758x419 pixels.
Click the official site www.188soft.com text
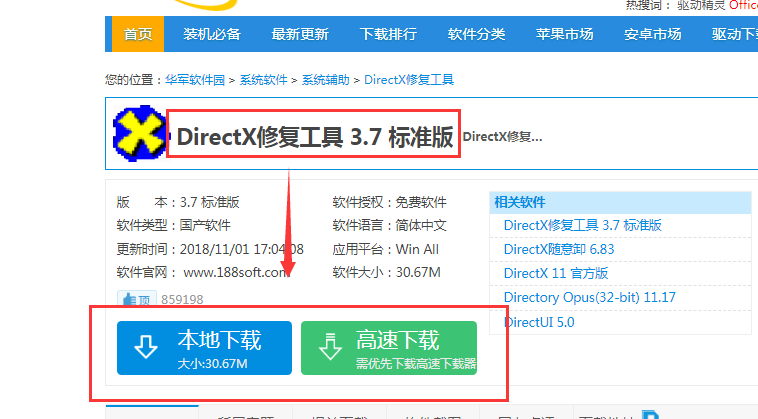click(x=236, y=273)
